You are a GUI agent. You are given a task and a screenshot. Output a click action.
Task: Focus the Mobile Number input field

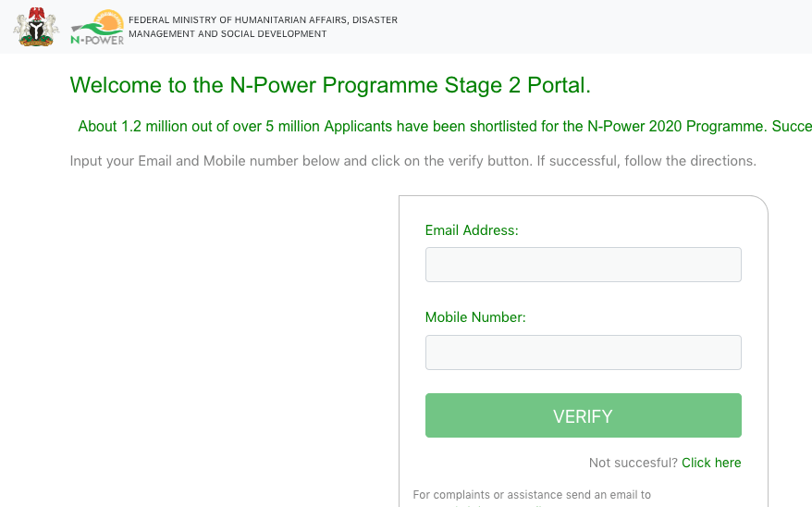pos(584,352)
